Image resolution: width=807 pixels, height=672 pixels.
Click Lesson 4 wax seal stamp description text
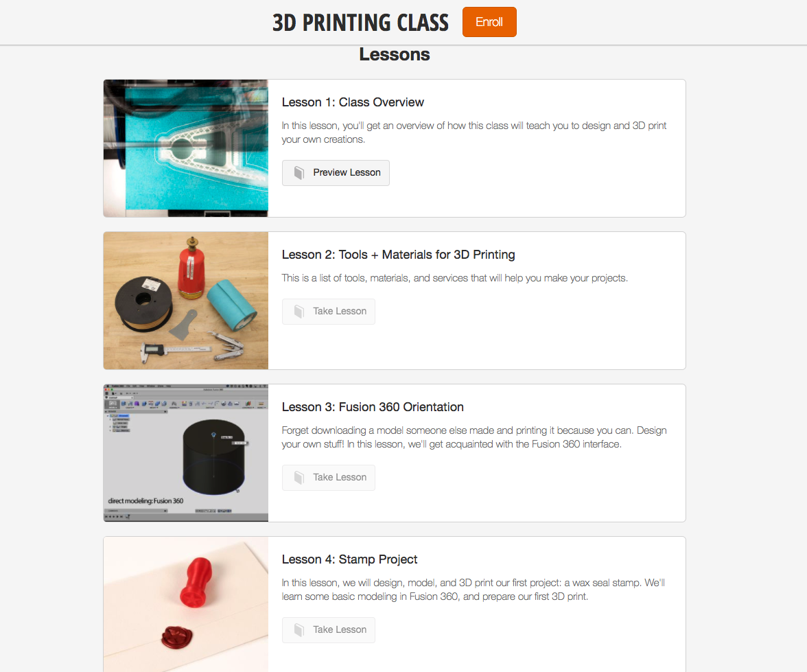click(x=473, y=590)
